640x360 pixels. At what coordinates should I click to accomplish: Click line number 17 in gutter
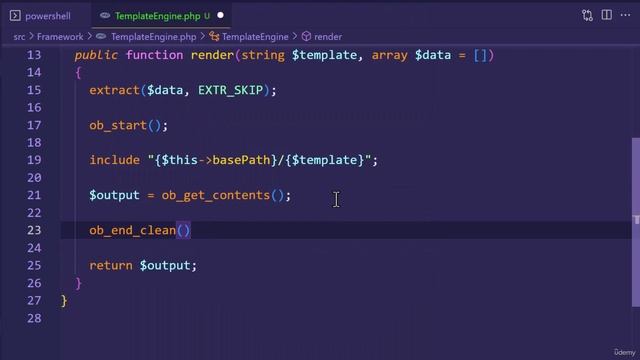coord(34,125)
